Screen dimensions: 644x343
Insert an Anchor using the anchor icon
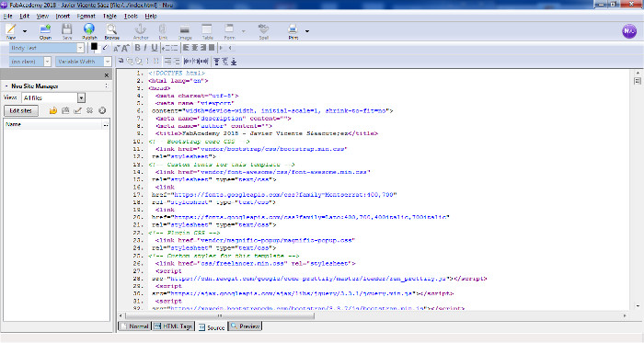click(x=141, y=29)
